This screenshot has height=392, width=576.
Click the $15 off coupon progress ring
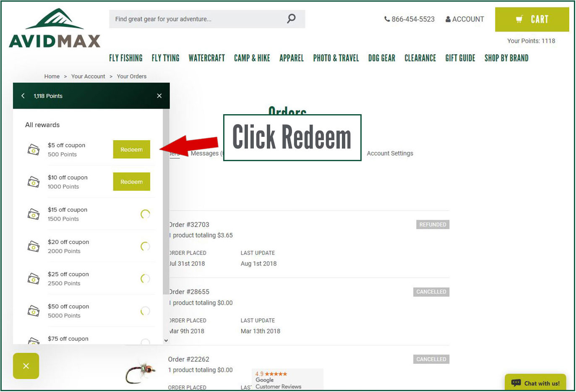[145, 214]
